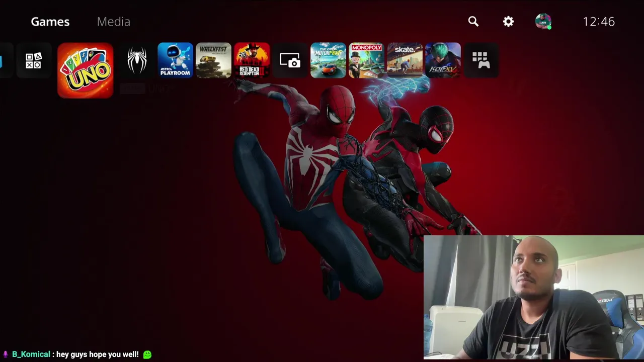The width and height of the screenshot is (644, 362).
Task: Switch to the Media tab
Action: (x=113, y=22)
